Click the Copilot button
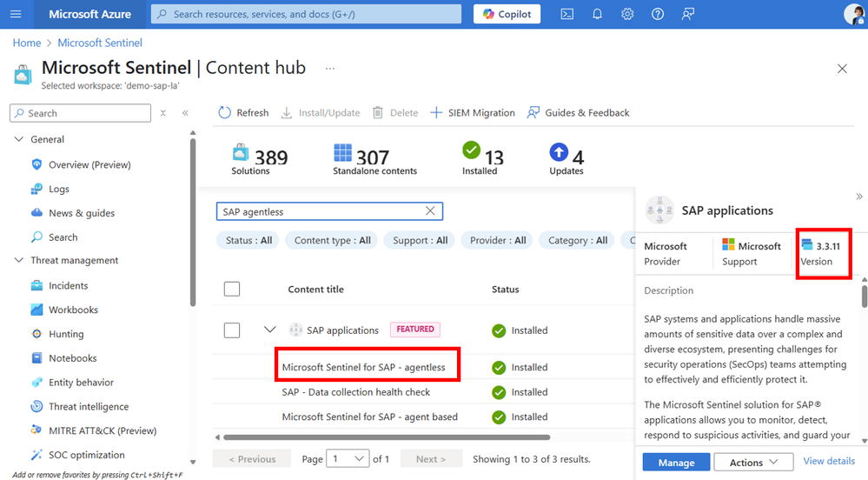The height and width of the screenshot is (480, 868). click(507, 14)
